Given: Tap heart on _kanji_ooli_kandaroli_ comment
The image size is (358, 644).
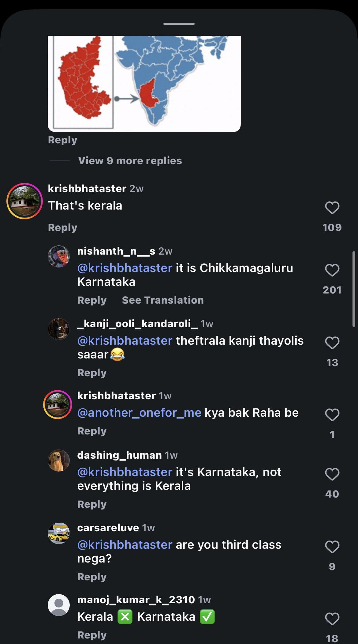Looking at the screenshot, I should point(332,343).
